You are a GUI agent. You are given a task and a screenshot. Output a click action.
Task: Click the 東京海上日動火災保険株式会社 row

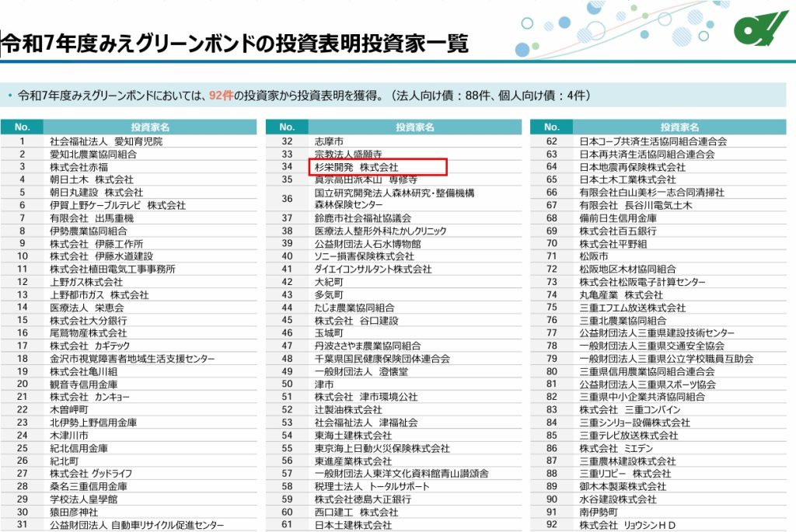point(382,448)
